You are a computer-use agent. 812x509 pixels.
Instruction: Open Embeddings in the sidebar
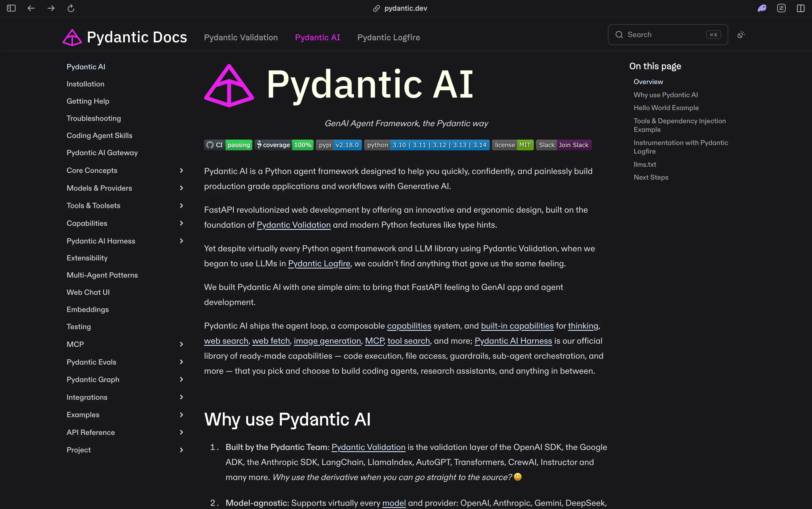click(x=88, y=309)
